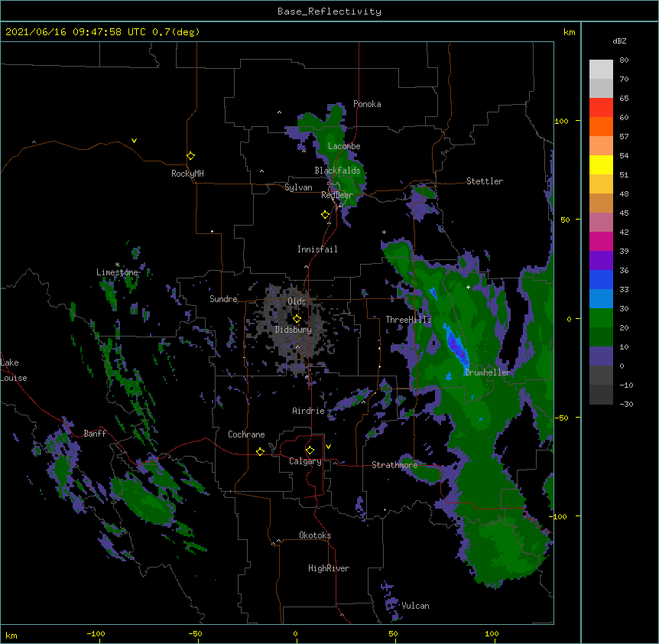Click the yellow 54 dBZ legend swatch

pos(601,164)
